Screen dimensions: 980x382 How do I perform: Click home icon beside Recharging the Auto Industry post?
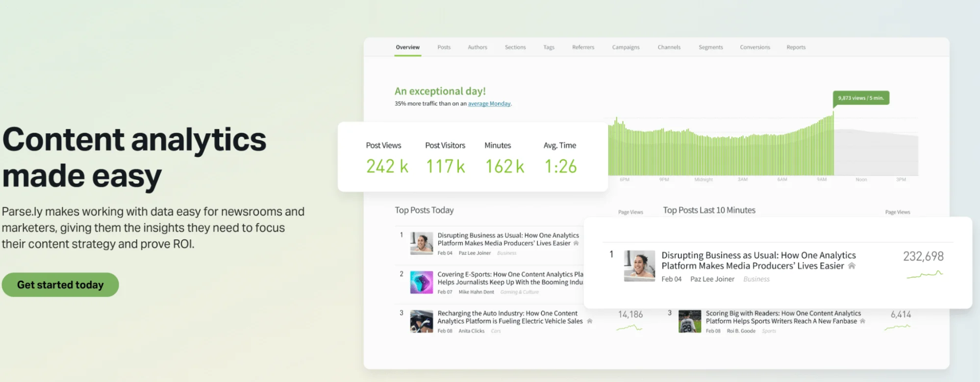pos(590,321)
